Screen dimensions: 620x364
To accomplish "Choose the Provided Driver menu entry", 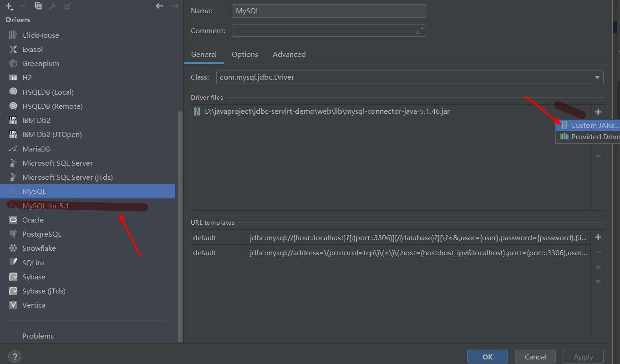I will [x=588, y=136].
